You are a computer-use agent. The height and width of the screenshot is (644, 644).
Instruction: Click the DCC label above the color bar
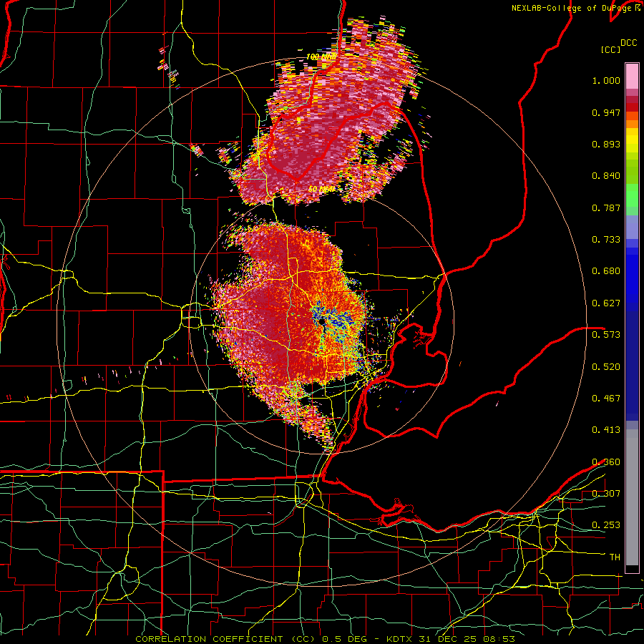click(628, 43)
